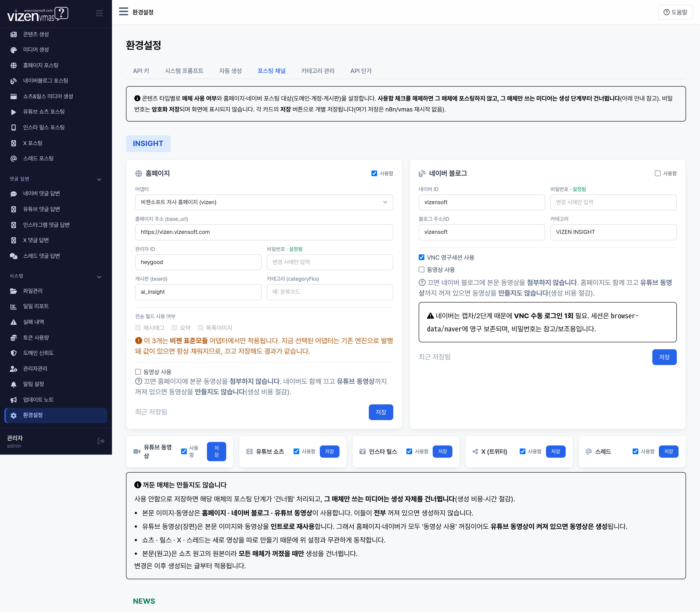Click the 미디어 생성 palette icon
700x612 pixels.
click(14, 50)
